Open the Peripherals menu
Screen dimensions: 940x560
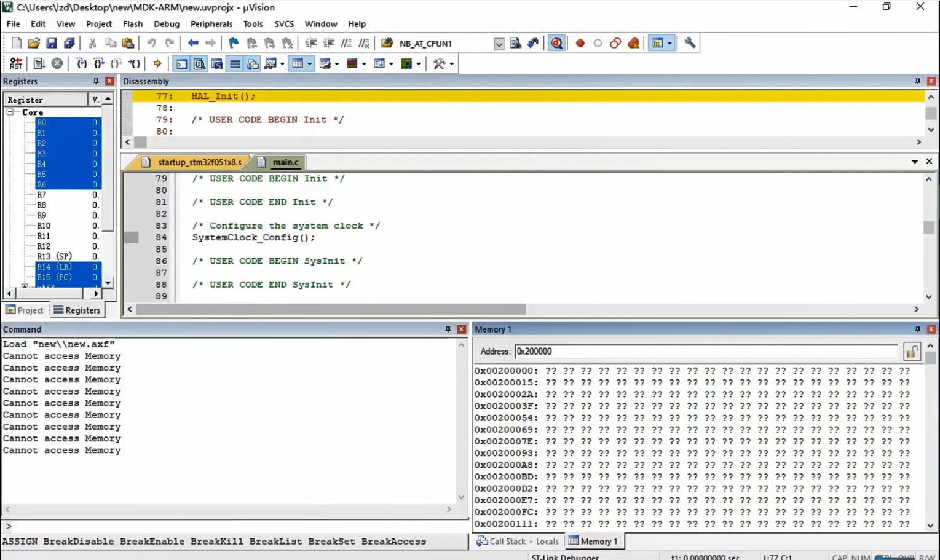pos(211,24)
